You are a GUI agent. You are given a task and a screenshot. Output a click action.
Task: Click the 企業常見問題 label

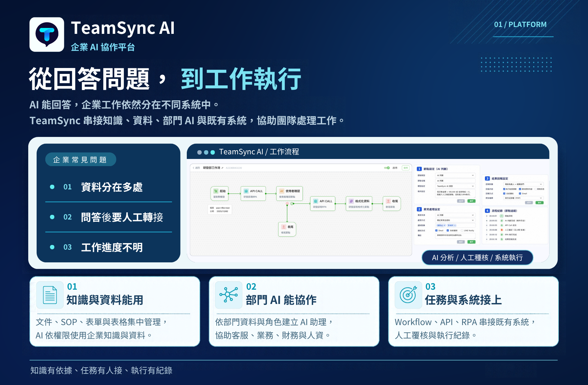click(80, 160)
